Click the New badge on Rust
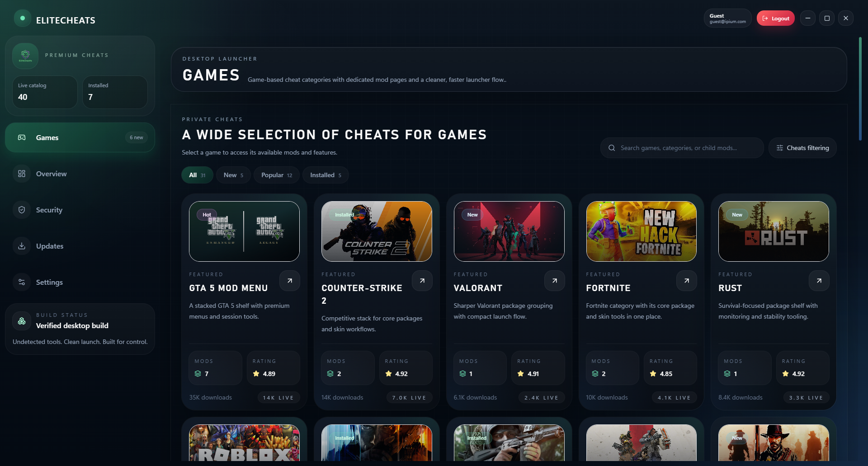 (x=737, y=215)
